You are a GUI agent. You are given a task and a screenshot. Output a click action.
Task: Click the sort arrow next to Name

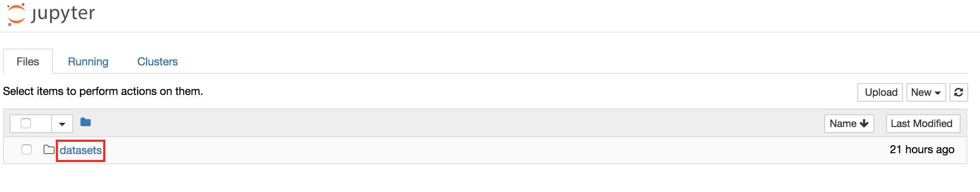864,123
